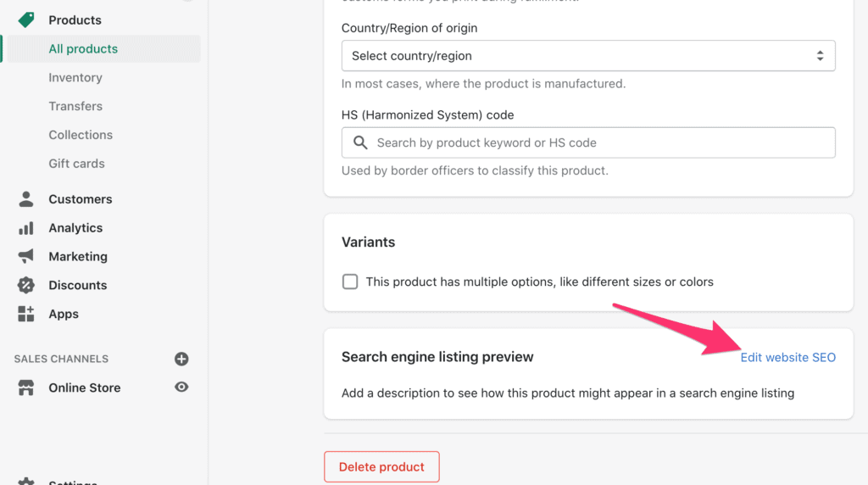Click the Customers person icon
The image size is (868, 485).
click(26, 198)
